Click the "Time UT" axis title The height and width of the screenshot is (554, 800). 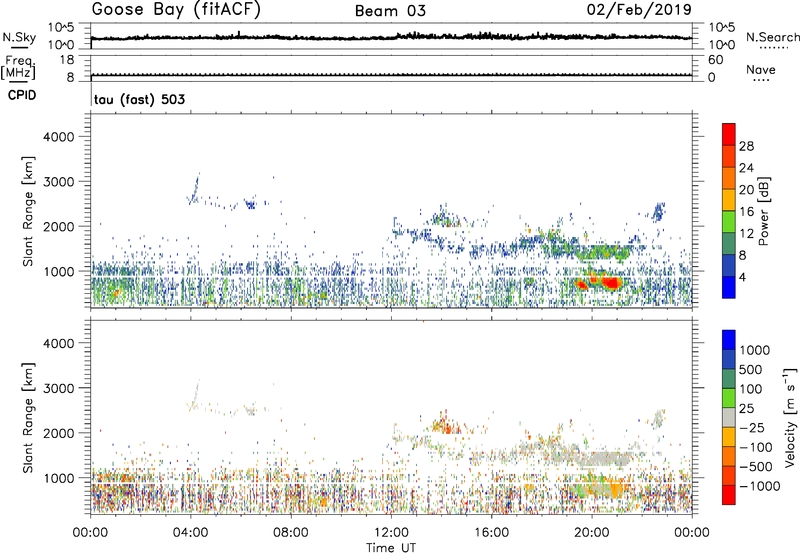pyautogui.click(x=391, y=548)
